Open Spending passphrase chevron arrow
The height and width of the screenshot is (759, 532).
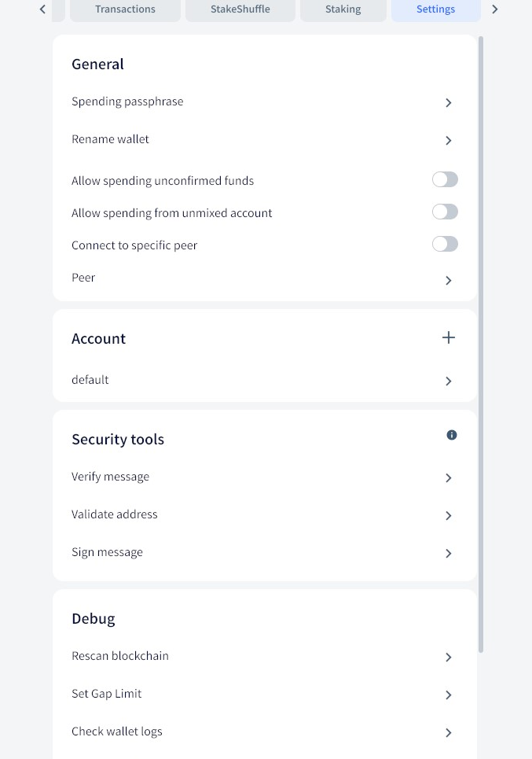(x=449, y=103)
